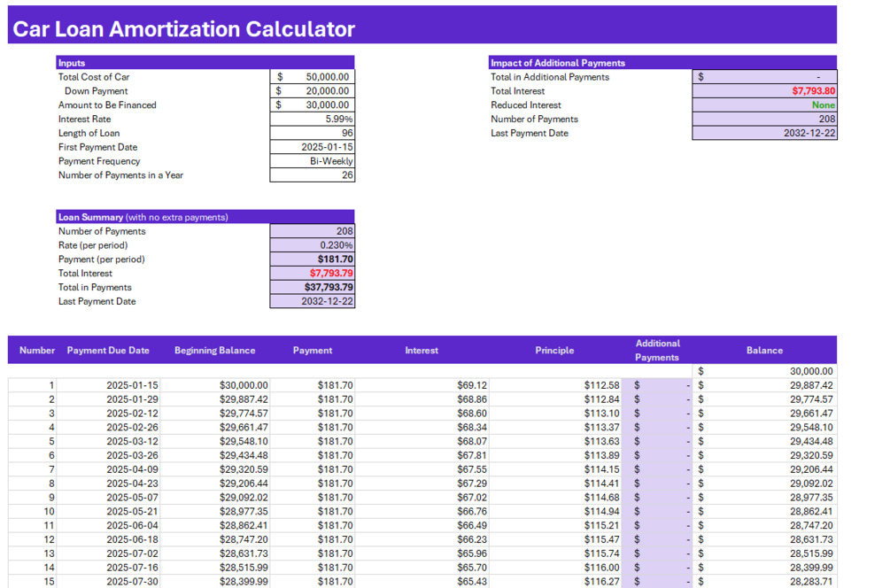Select the Total Cost of Car value 50,000.00
Image resolution: width=890 pixels, height=588 pixels.
(x=313, y=77)
